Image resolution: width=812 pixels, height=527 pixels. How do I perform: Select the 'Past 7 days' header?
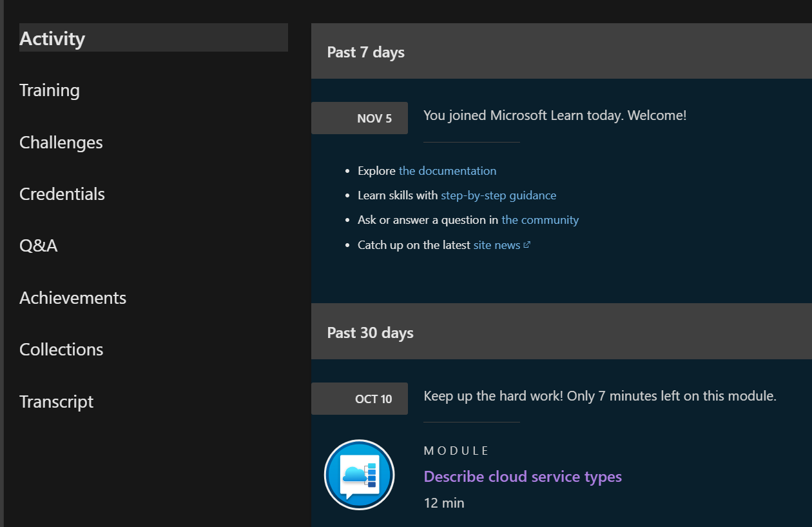pos(561,51)
